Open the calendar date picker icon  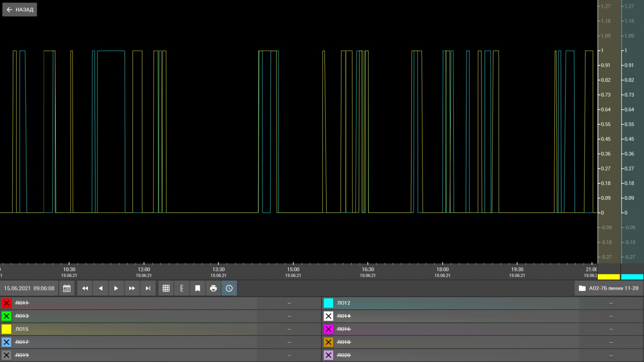pyautogui.click(x=66, y=288)
